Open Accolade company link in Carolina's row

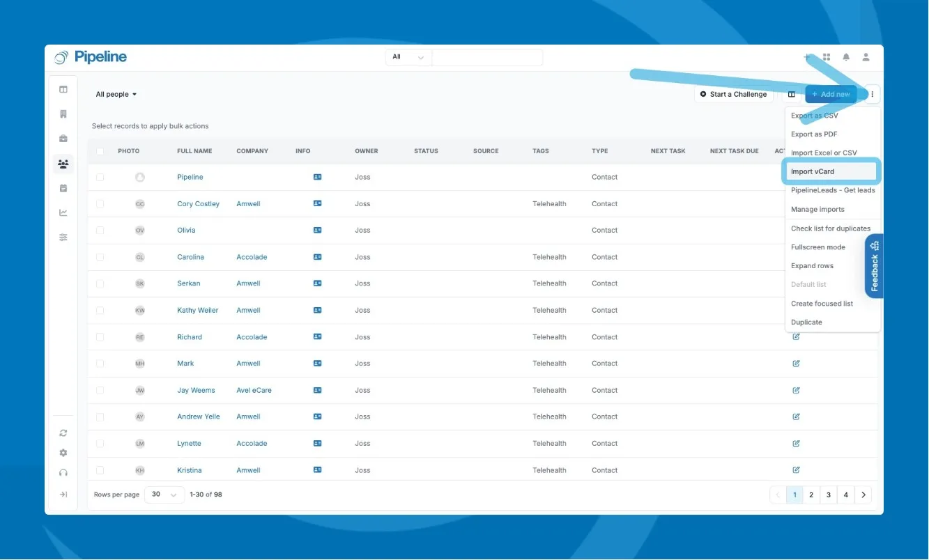click(x=252, y=257)
